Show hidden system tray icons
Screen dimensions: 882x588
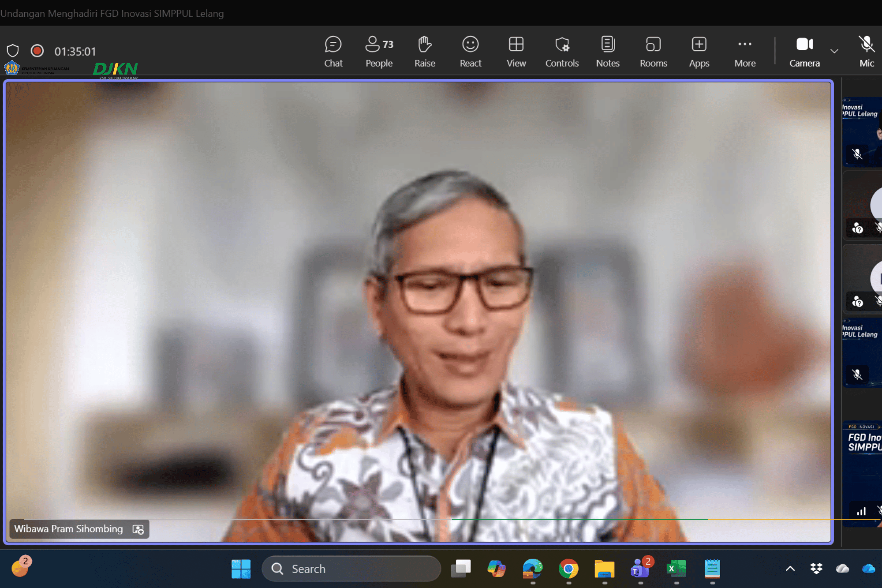pos(790,569)
